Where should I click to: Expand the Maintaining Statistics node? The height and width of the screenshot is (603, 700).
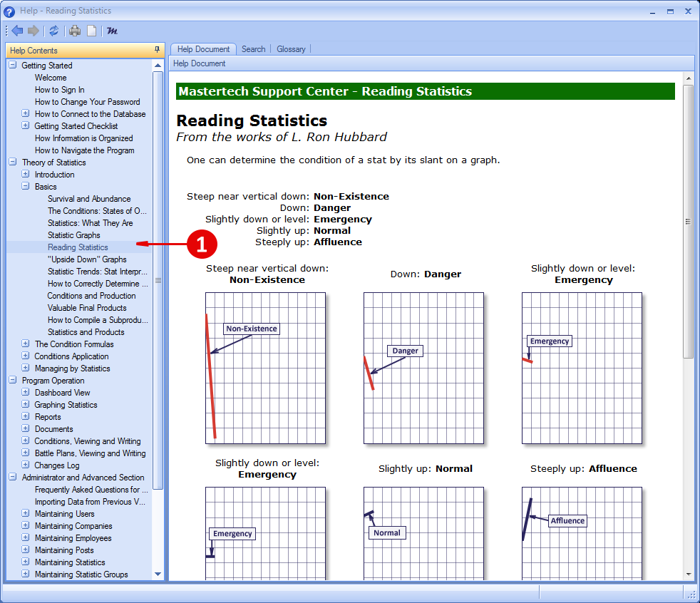[x=26, y=562]
